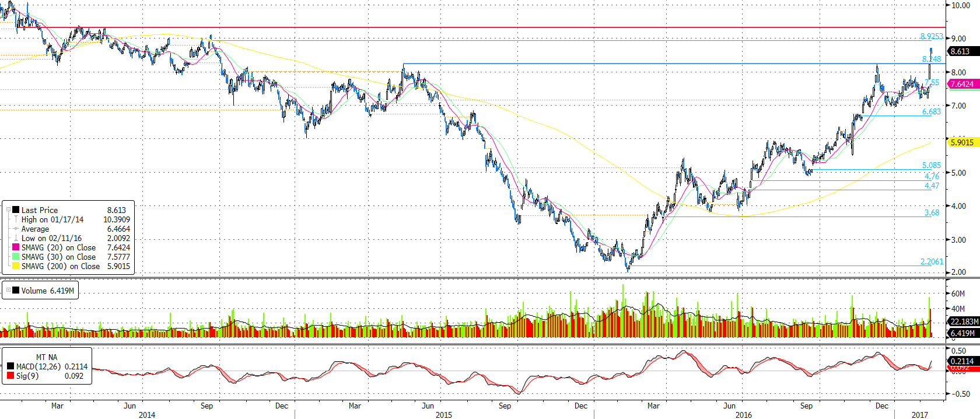The width and height of the screenshot is (980, 419).
Task: Click the 6.4664 average value in legend
Action: pyautogui.click(x=118, y=229)
